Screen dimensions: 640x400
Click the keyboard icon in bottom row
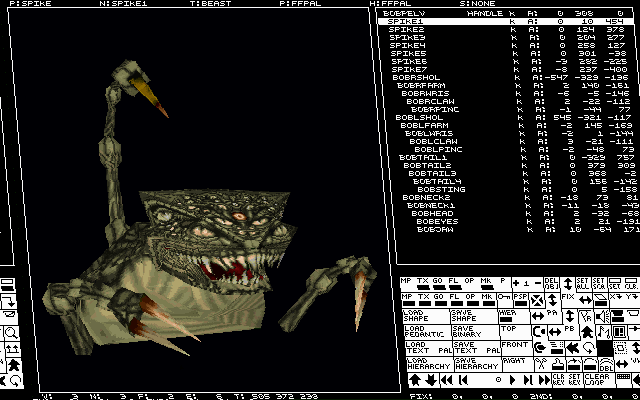pyautogui.click(x=623, y=378)
